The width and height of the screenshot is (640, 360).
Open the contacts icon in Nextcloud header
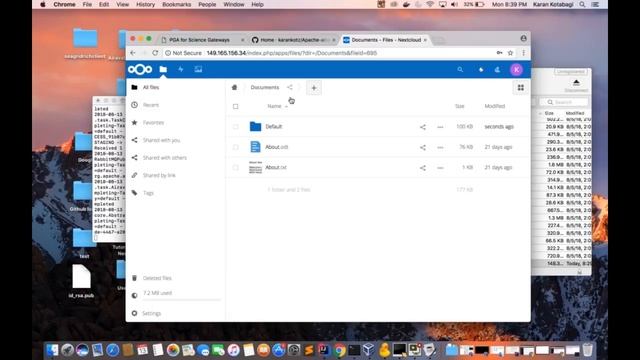point(497,70)
